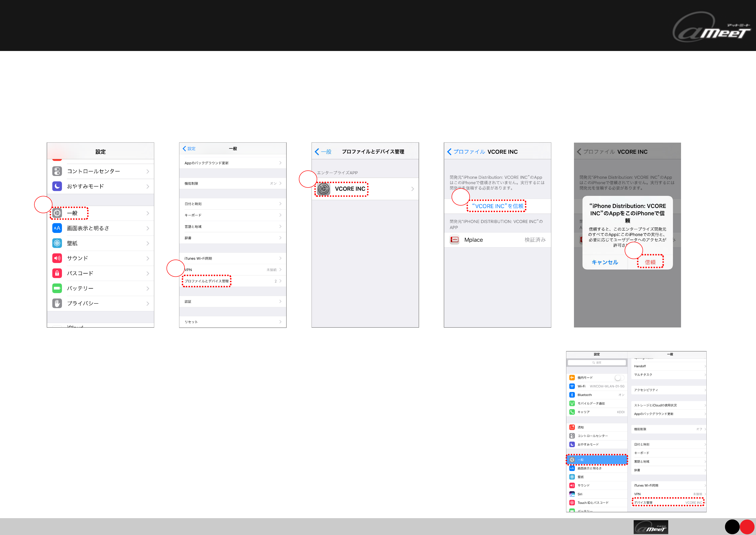Tap the Mplace 検証済み row
Screen dimensions: 756x535
pos(497,240)
